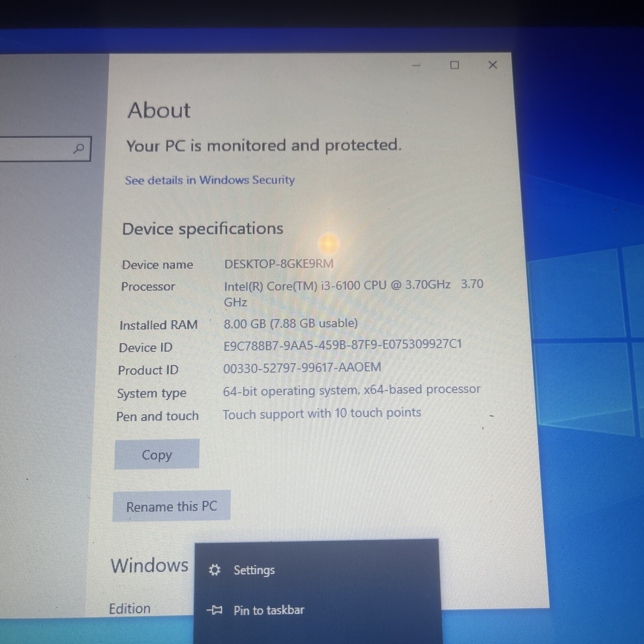
Task: Select the 64-bit operating system text
Action: (x=352, y=390)
